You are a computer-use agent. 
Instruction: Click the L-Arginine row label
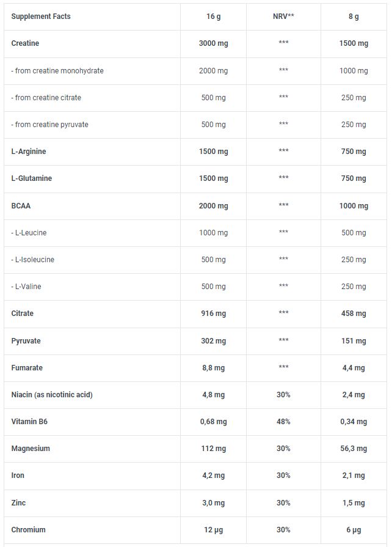pos(29,152)
